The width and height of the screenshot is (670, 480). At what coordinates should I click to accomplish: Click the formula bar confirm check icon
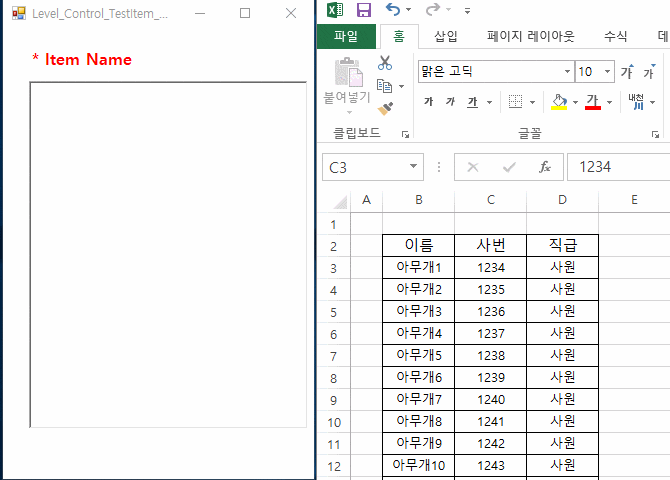click(509, 167)
